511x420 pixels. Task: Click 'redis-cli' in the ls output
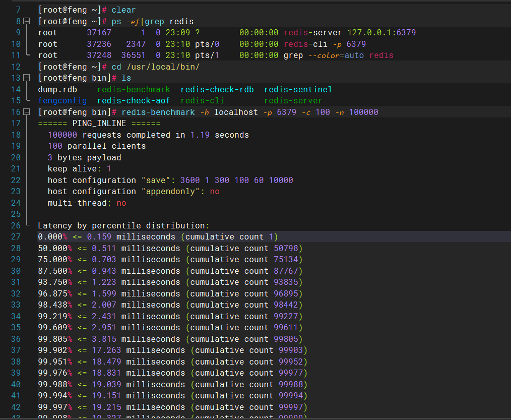tap(203, 101)
